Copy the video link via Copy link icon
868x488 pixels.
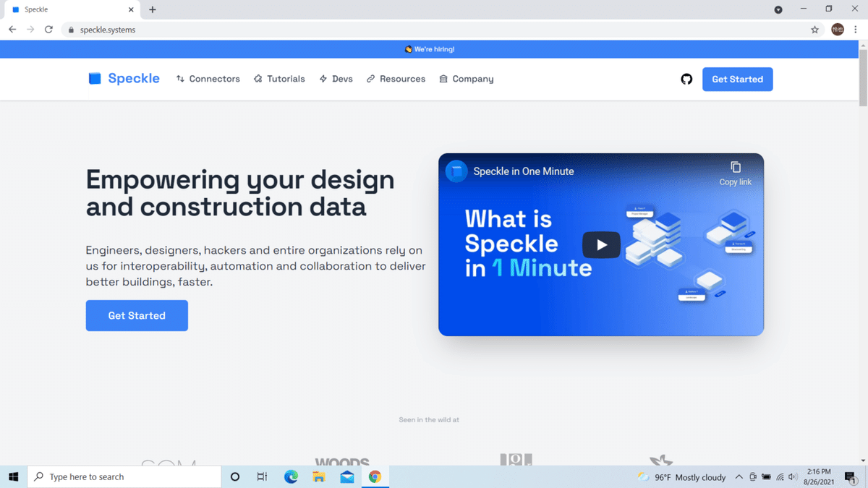click(x=735, y=174)
